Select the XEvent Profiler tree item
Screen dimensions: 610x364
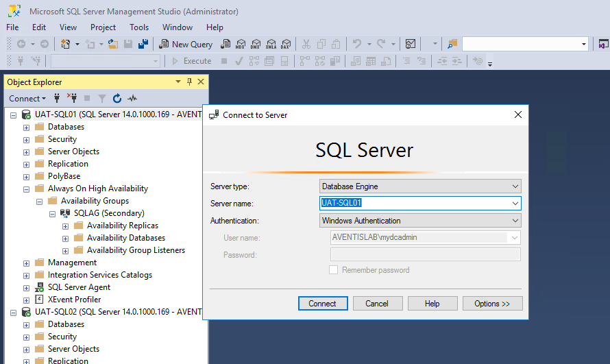click(74, 300)
